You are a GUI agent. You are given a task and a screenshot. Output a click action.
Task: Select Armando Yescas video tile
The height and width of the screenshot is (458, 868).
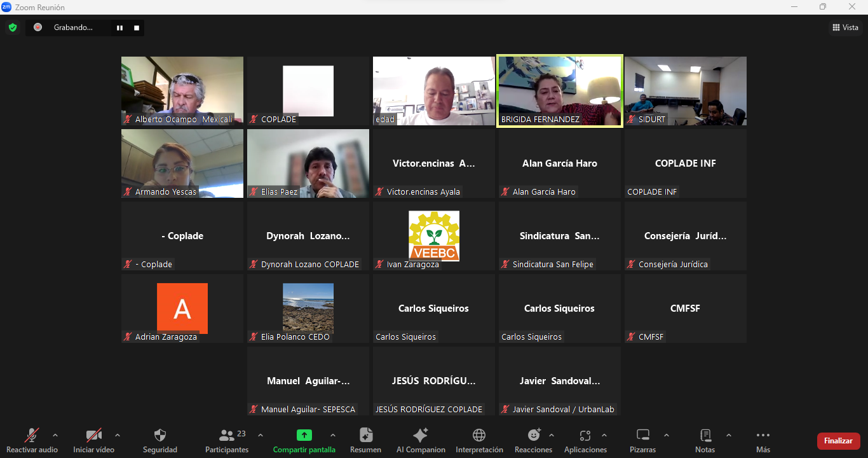click(x=182, y=163)
